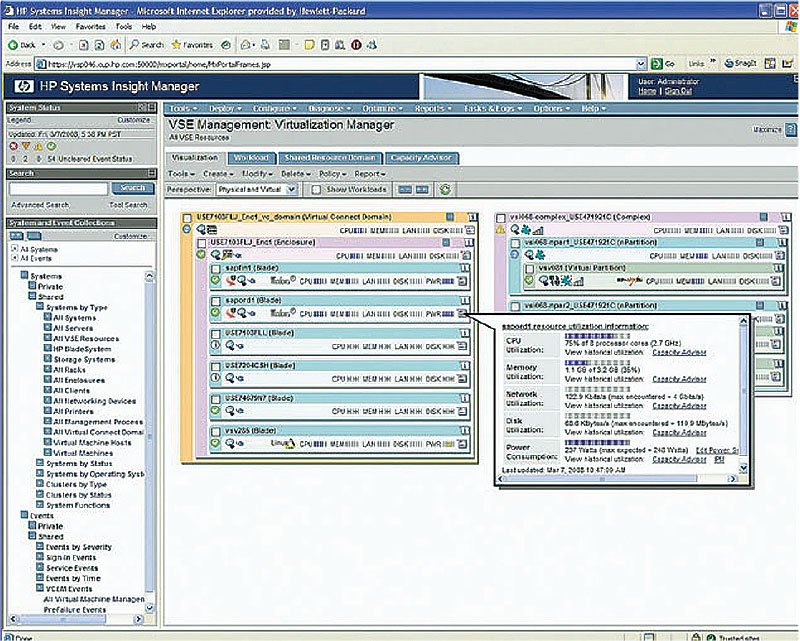This screenshot has width=800, height=641.
Task: Open the Modify menu in Virtualization Manager
Action: click(x=252, y=173)
